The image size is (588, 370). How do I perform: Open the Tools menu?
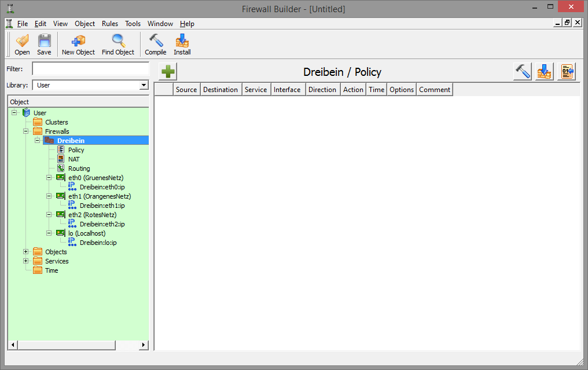[x=133, y=24]
